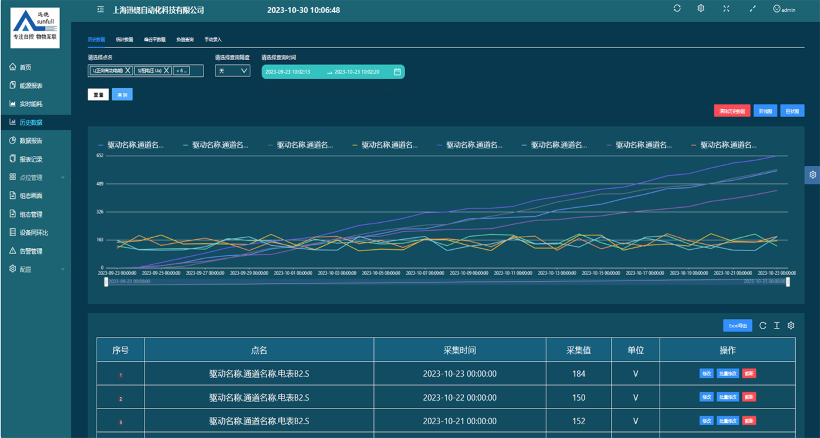Toggle the yellow legend series in chart
The width and height of the screenshot is (820, 438).
pyautogui.click(x=384, y=145)
